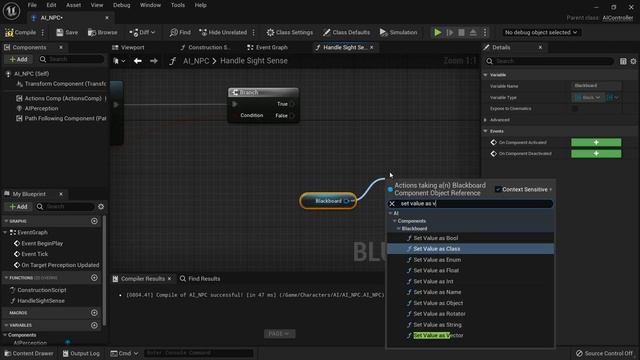
Task: Expand the Advanced section in Details
Action: 486,120
